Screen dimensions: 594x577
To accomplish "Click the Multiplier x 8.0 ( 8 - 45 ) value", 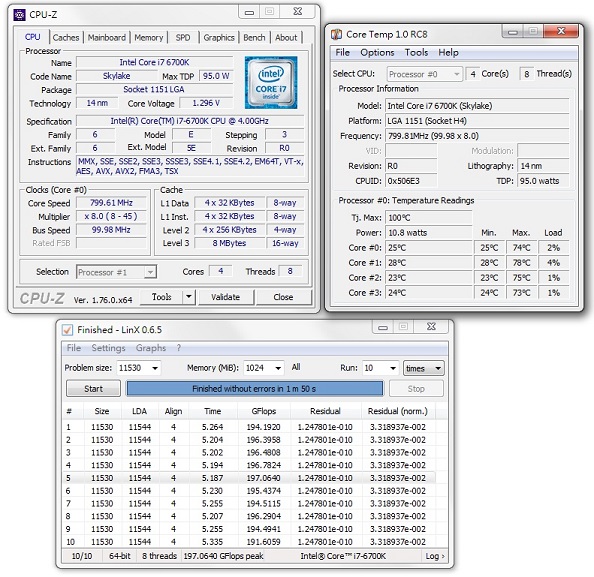I will click(x=111, y=216).
